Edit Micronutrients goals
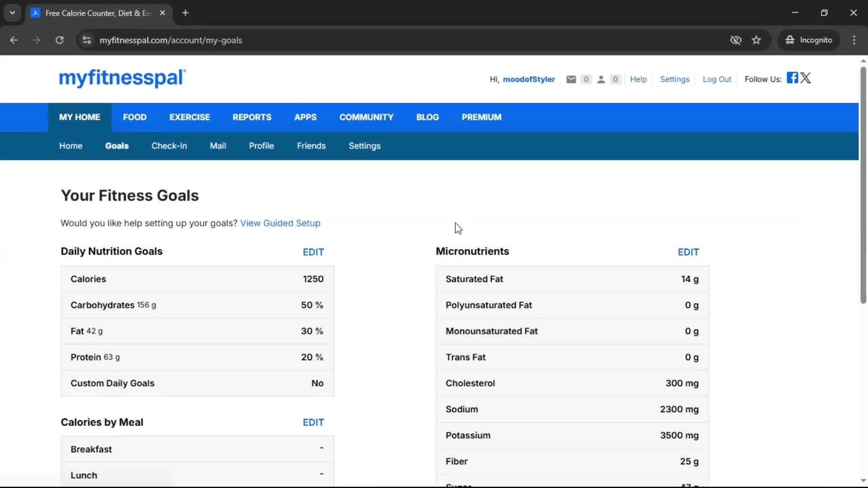This screenshot has width=868, height=488. pyautogui.click(x=688, y=252)
